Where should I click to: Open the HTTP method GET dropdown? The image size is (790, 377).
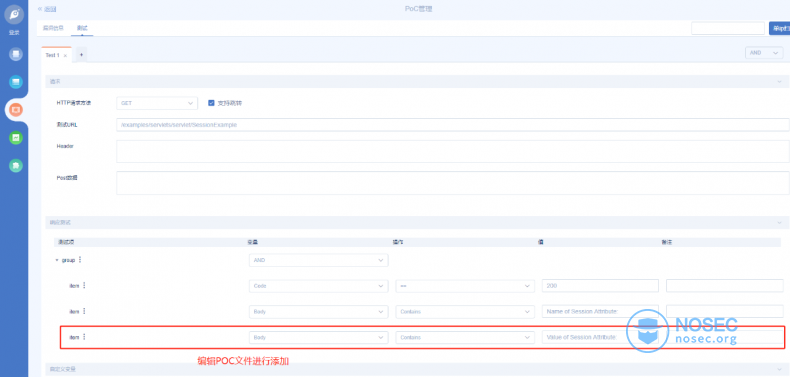tap(157, 103)
